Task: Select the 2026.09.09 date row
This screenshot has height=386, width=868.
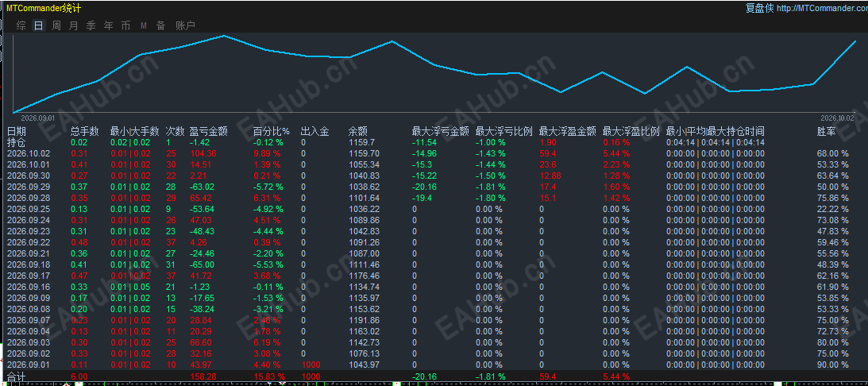Action: click(x=29, y=298)
